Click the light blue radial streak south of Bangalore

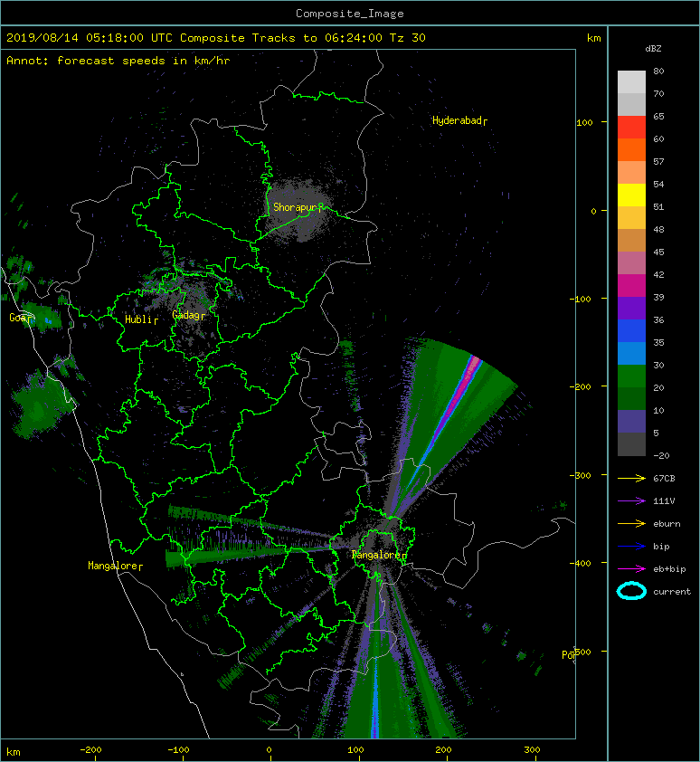374,700
